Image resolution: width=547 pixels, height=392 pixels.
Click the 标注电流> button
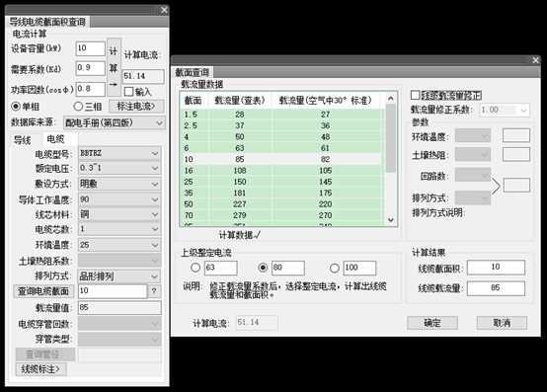[x=136, y=106]
